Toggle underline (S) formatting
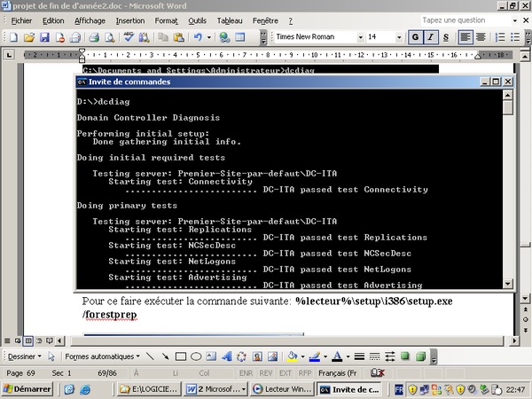532x399 pixels. coord(446,37)
